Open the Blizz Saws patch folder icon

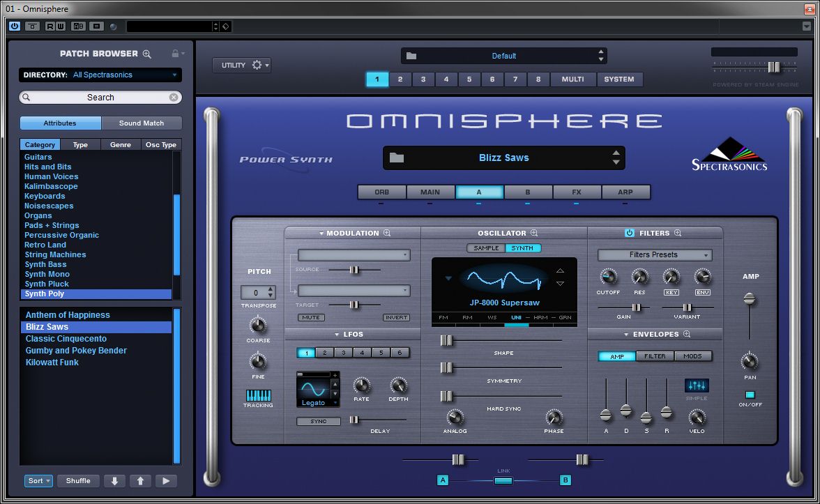[397, 158]
